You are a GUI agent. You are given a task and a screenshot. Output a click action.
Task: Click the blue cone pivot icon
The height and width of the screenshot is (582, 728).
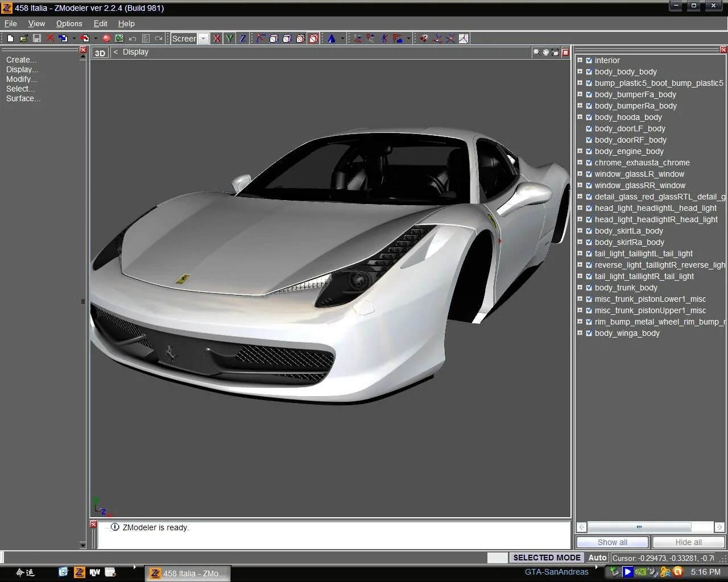pyautogui.click(x=332, y=39)
